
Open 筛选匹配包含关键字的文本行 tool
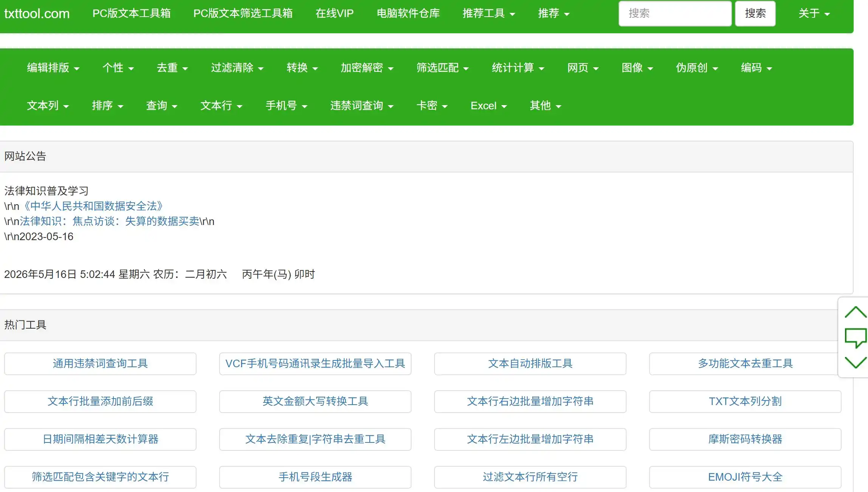[x=100, y=477]
